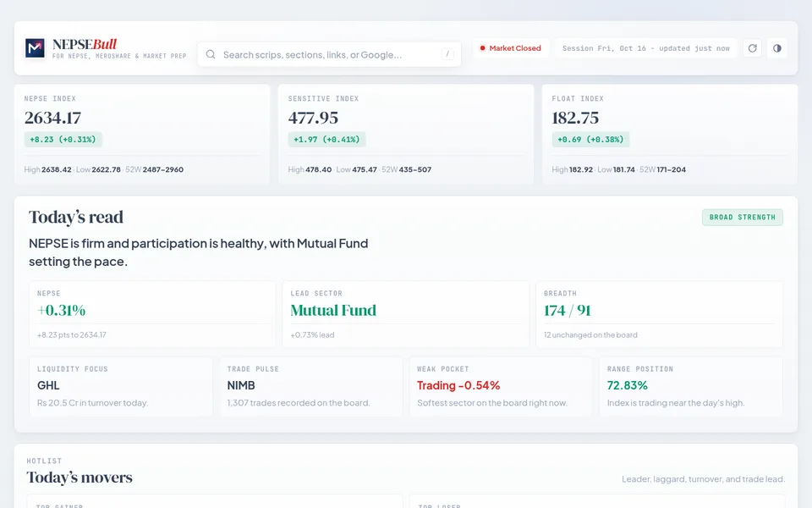Click the Today's movers heading

click(x=80, y=478)
